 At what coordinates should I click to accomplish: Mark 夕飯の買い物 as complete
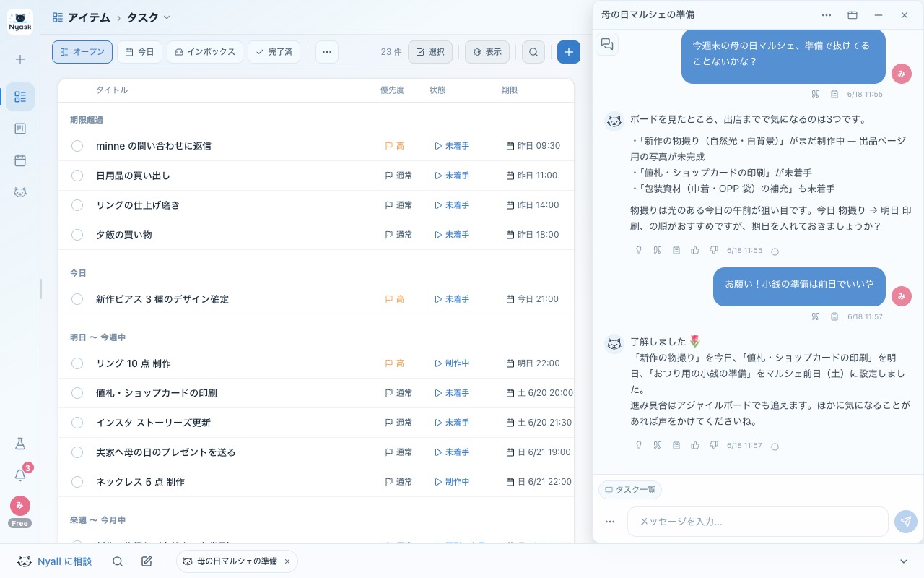[x=77, y=235]
